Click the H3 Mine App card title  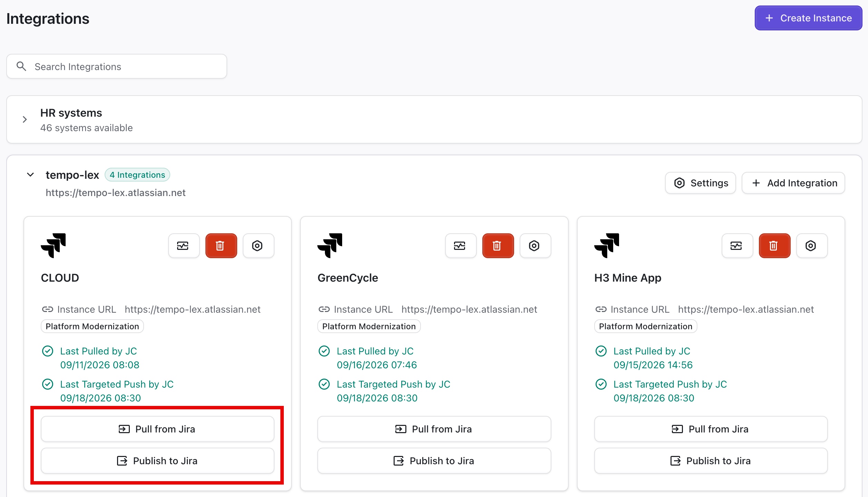(x=628, y=278)
